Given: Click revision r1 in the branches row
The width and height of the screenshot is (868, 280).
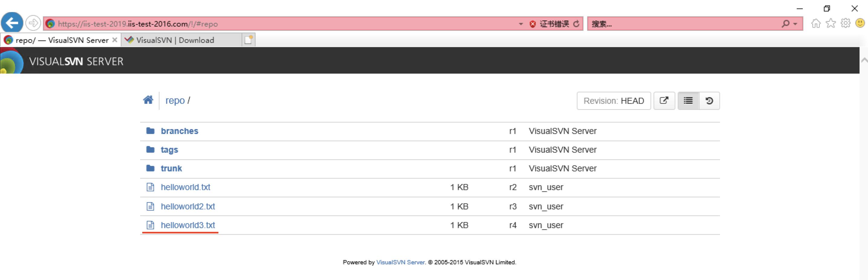Looking at the screenshot, I should [x=513, y=131].
